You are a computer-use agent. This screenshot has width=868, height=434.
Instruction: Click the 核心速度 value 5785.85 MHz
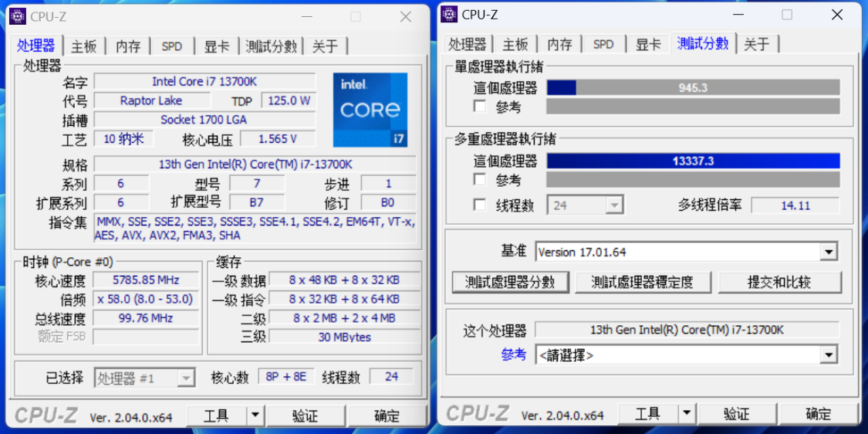click(x=146, y=280)
